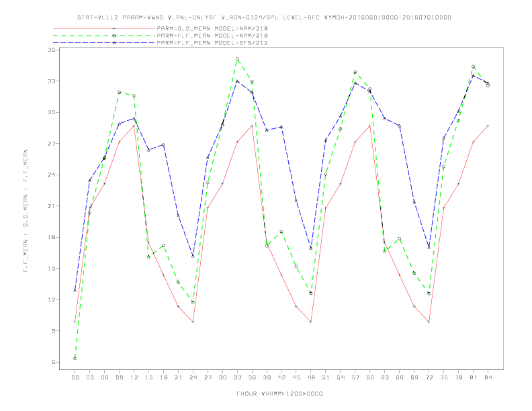
Task: Click x-axis tick label 15
Action: pos(148,377)
